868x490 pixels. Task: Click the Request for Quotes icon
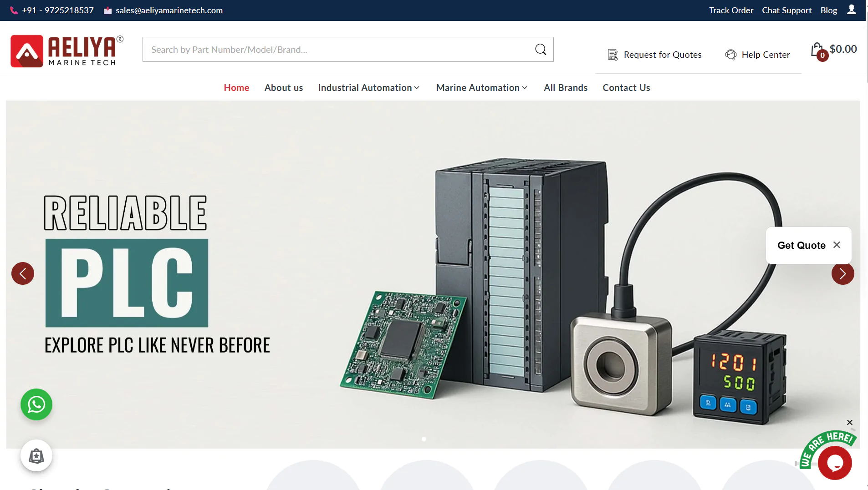point(612,54)
